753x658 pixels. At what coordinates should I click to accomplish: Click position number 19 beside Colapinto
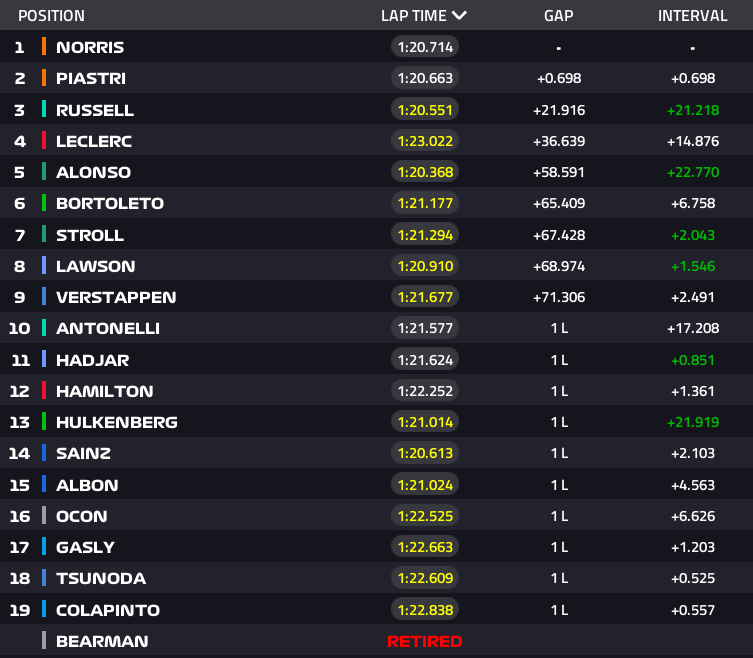pyautogui.click(x=19, y=610)
